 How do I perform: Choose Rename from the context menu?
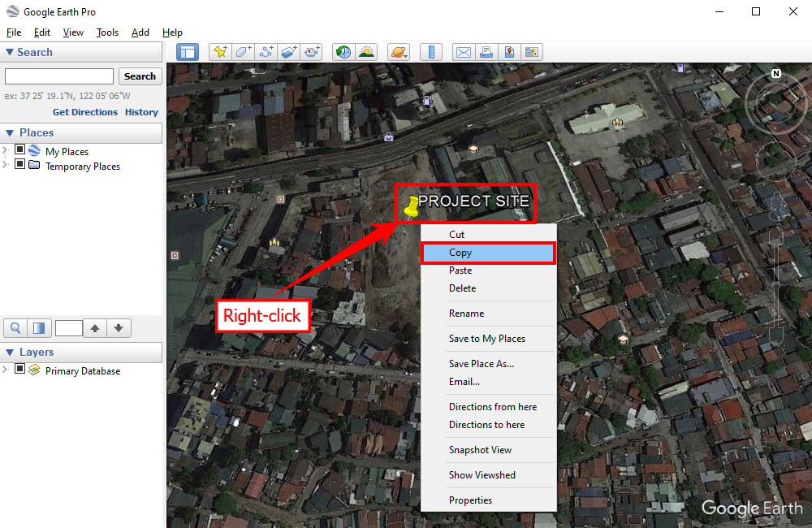pyautogui.click(x=488, y=314)
